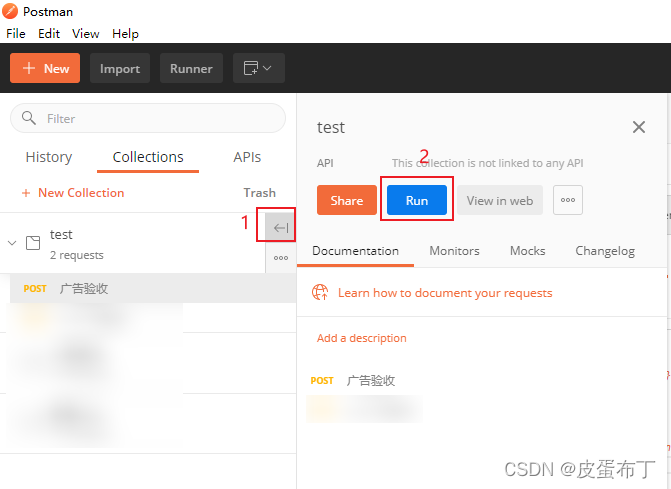Click POST 广告验收 in documentation panel
The height and width of the screenshot is (489, 671).
pos(353,380)
